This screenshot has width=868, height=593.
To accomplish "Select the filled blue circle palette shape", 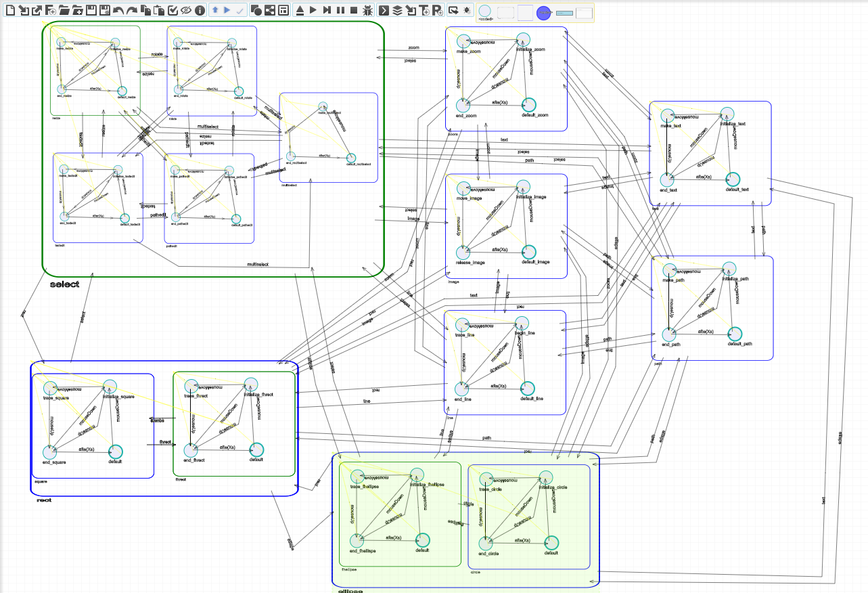I will pyautogui.click(x=544, y=12).
